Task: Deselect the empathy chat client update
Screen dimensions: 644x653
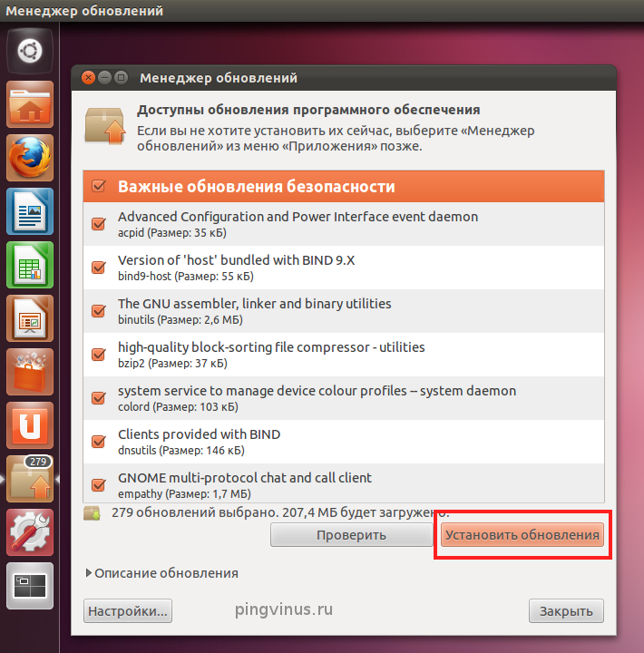Action: (x=99, y=484)
